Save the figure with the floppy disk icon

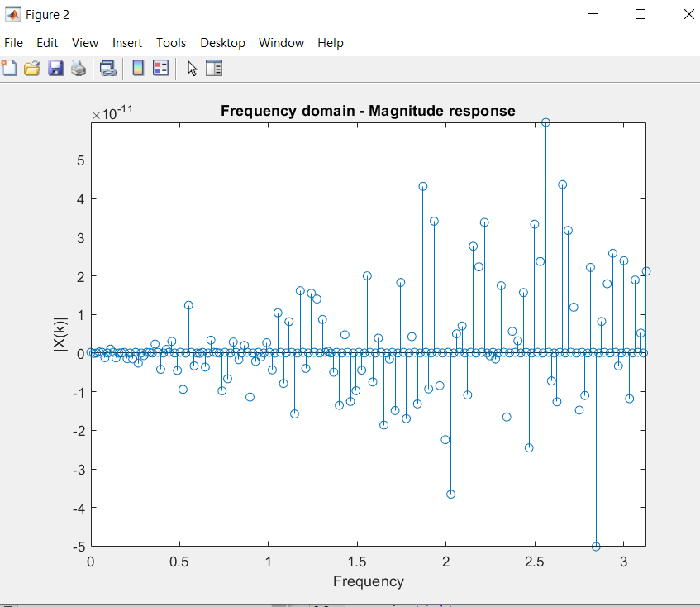pos(55,69)
